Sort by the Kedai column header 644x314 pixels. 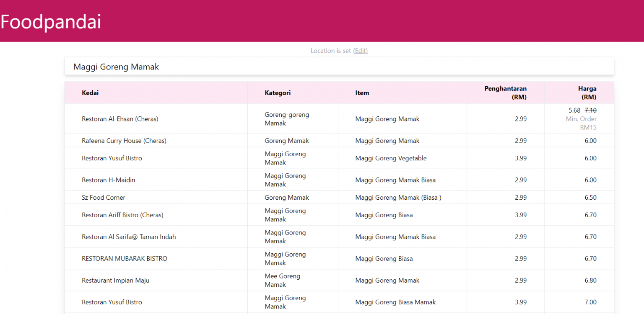click(90, 93)
